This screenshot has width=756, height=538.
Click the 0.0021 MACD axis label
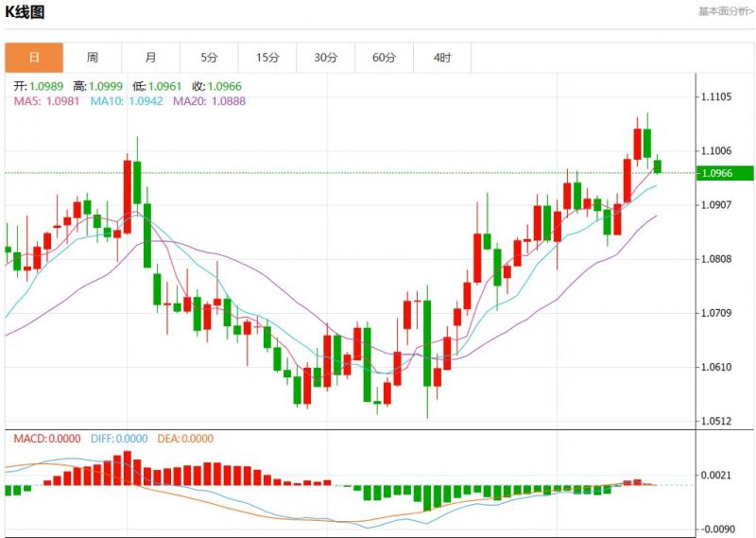pyautogui.click(x=716, y=476)
